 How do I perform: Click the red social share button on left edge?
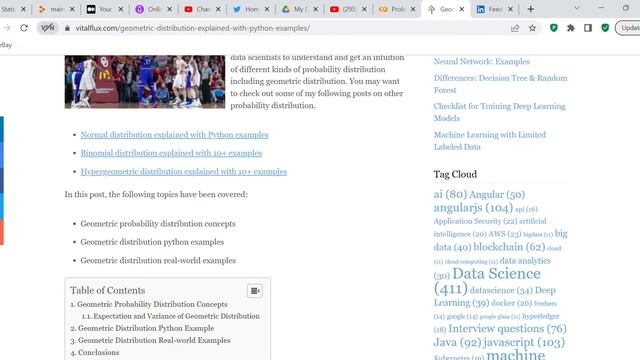[2, 233]
